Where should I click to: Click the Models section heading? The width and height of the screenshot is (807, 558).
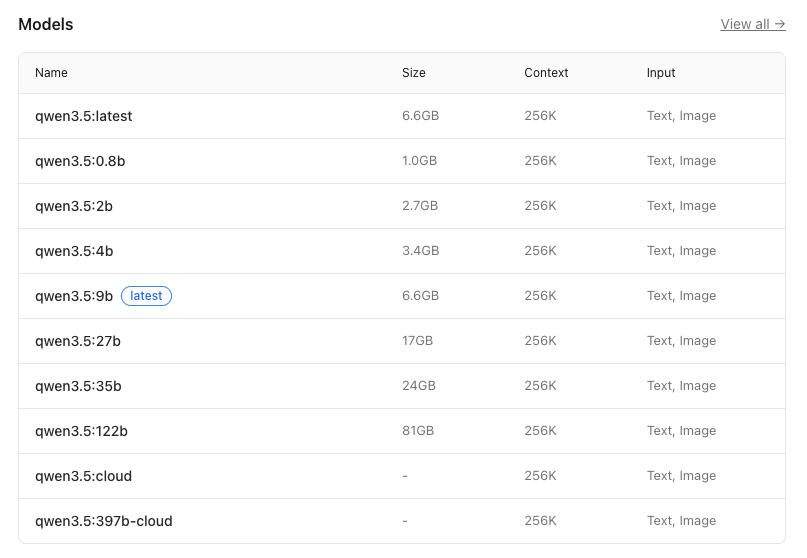[46, 24]
